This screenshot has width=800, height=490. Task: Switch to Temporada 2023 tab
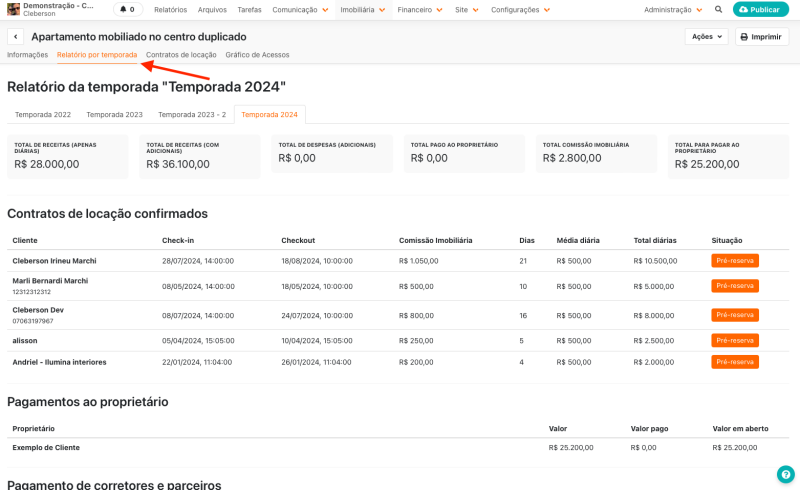[114, 115]
